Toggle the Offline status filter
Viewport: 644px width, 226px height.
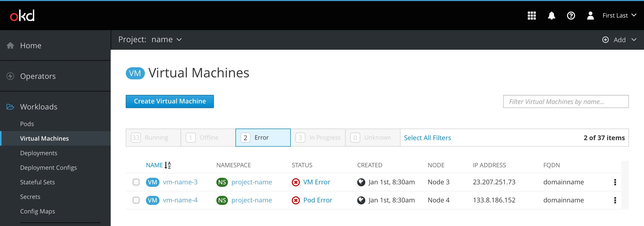pyautogui.click(x=208, y=138)
